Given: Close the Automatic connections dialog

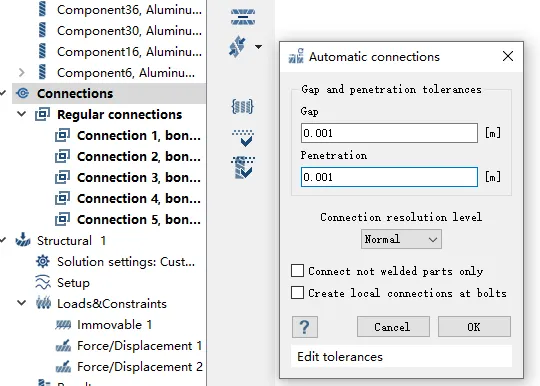Looking at the screenshot, I should [508, 56].
